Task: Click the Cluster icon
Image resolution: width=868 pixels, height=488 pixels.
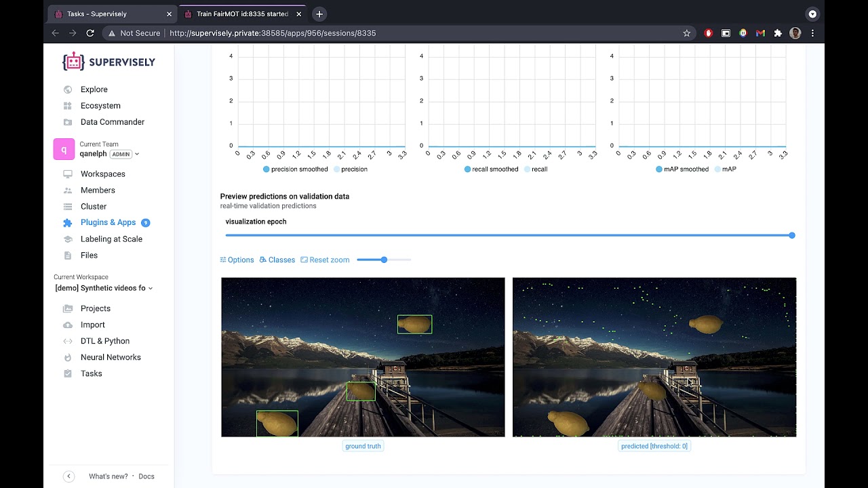Action: click(68, 207)
